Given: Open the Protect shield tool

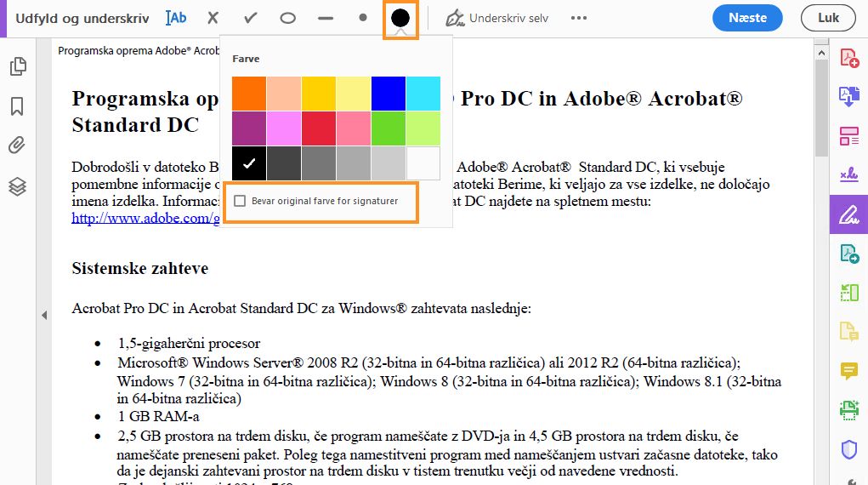Looking at the screenshot, I should click(x=849, y=449).
